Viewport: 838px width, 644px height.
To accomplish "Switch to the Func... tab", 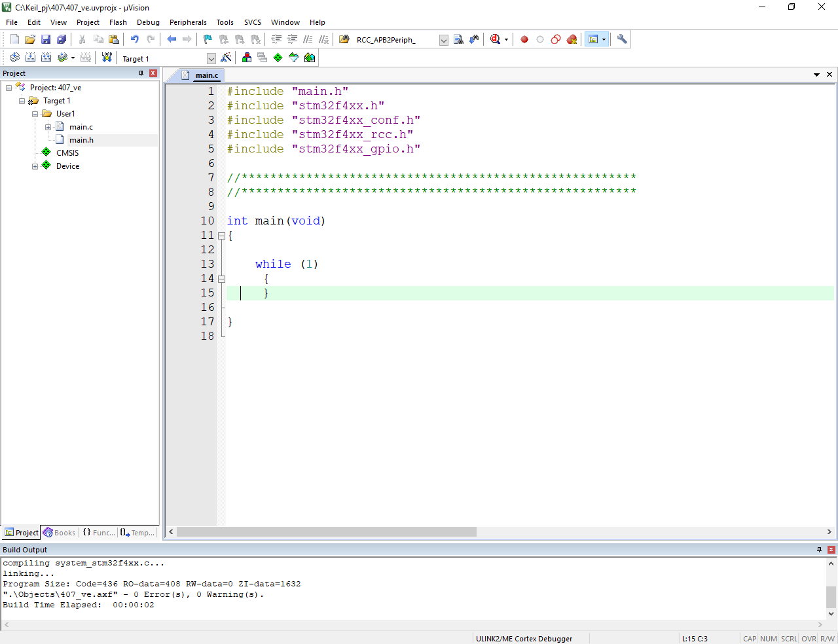I will point(99,533).
